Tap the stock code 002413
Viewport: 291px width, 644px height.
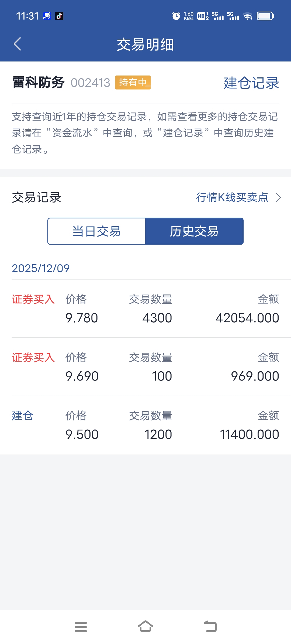coord(91,83)
